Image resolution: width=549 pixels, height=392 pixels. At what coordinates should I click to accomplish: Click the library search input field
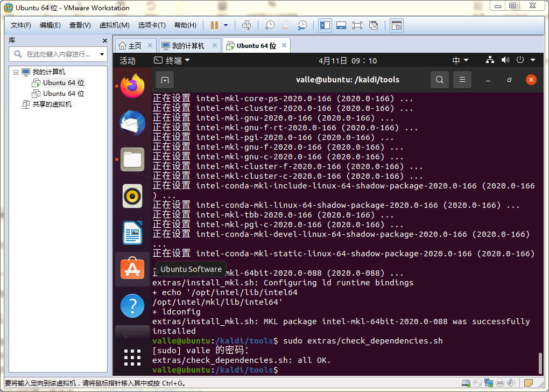[58, 54]
